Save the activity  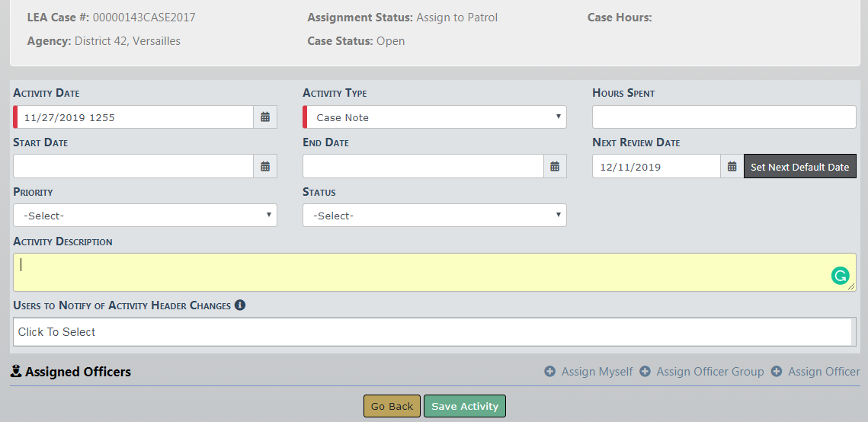[x=464, y=407]
